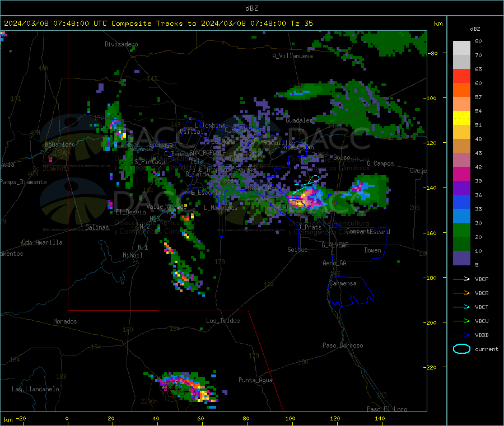Click the 'Carmensa' map label
Viewport: 504px width, 426px height.
click(343, 283)
